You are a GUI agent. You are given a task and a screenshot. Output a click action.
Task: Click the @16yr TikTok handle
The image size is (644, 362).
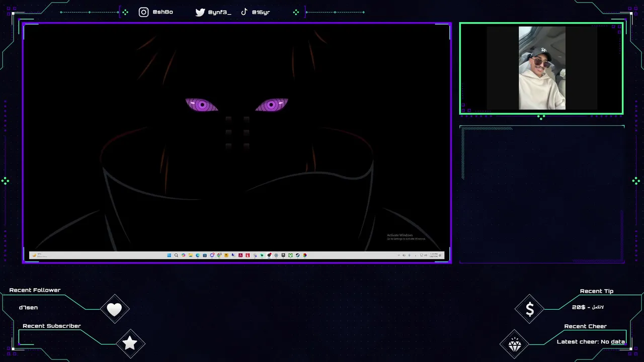261,12
